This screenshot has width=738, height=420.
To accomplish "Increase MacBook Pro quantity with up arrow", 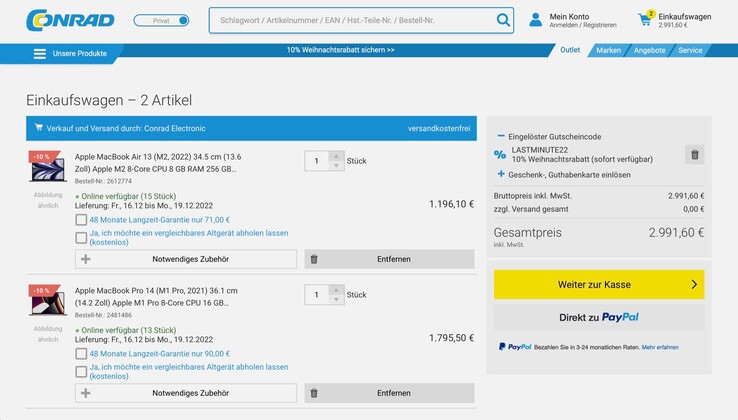I will tap(336, 290).
